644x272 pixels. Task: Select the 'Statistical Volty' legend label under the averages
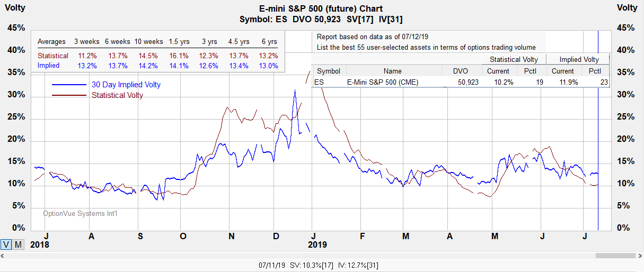click(x=117, y=96)
